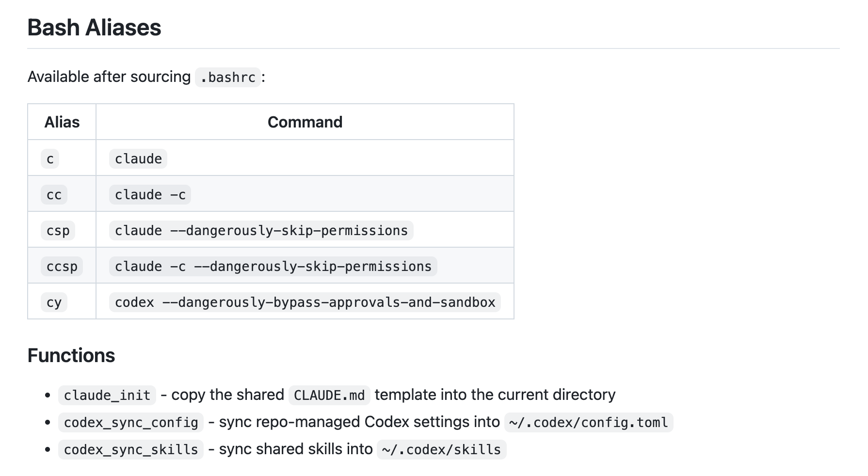868x476 pixels.
Task: Click the codex bypass approvals command
Action: click(305, 302)
